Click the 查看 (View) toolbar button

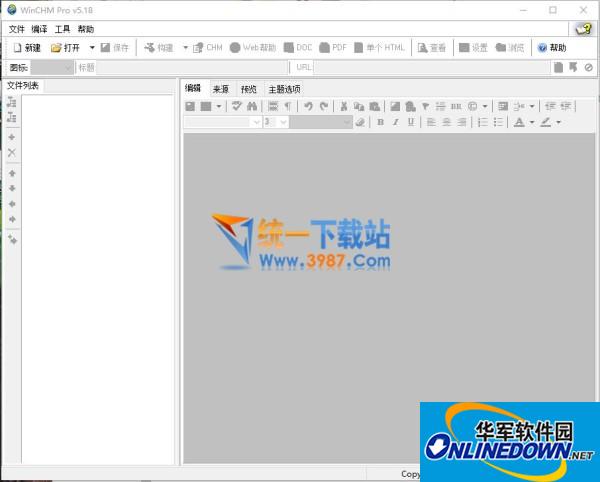click(432, 48)
